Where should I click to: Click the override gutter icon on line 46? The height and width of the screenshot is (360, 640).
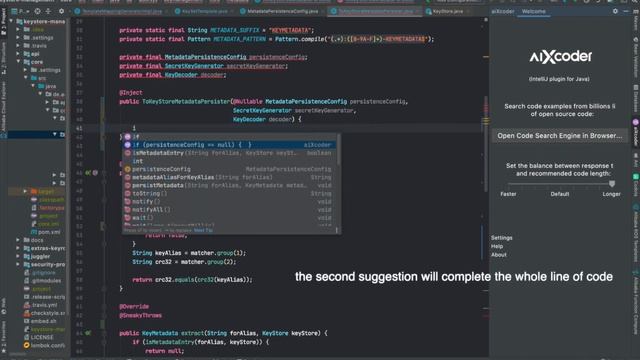pyautogui.click(x=88, y=173)
